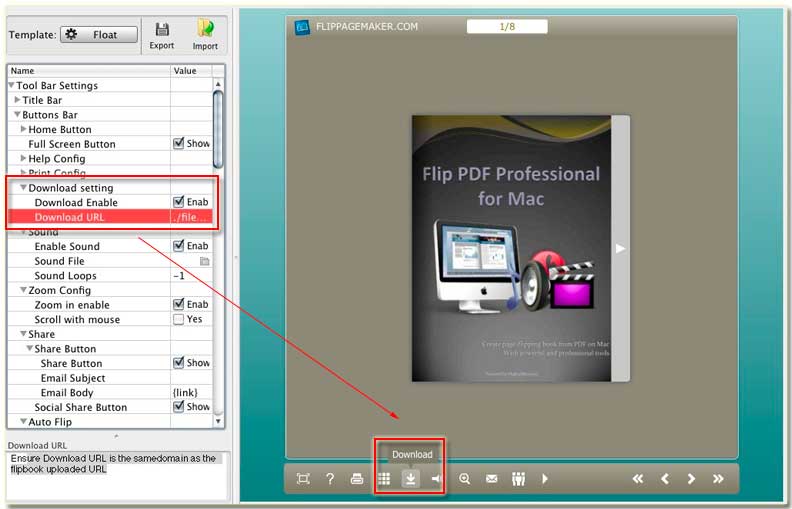Collapse the Download setting node
The width and height of the screenshot is (792, 509).
(24, 188)
